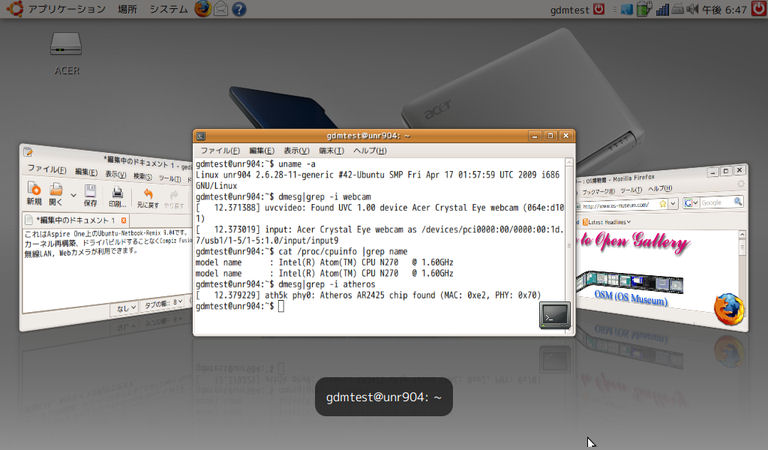Viewport: 768px width, 450px height.
Task: Close the gedit document tab with orange X
Action: point(123,220)
